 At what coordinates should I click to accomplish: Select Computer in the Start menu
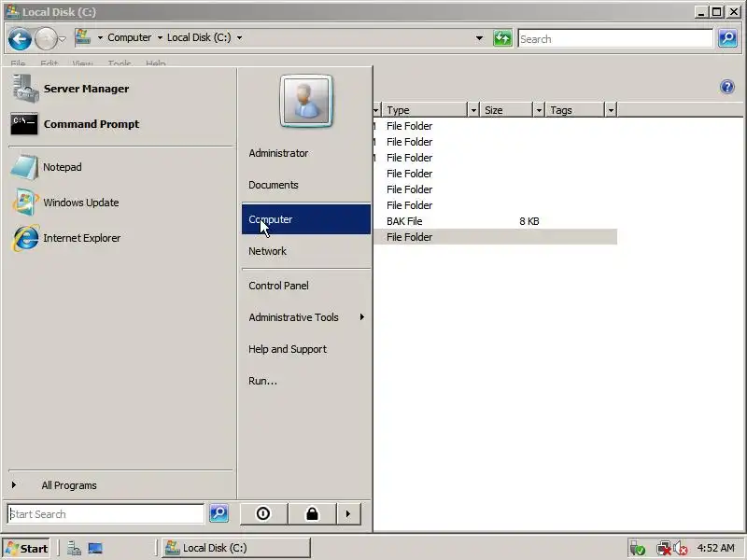pyautogui.click(x=306, y=219)
